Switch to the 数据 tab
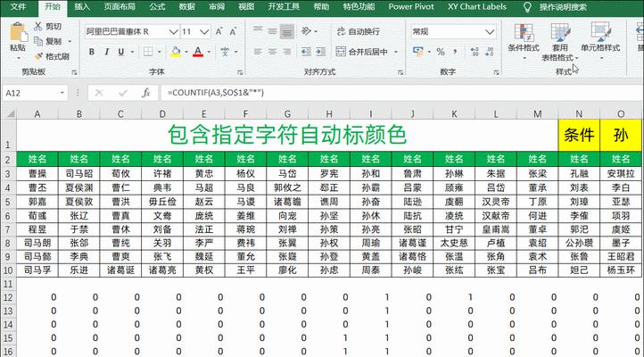The height and width of the screenshot is (357, 644). pyautogui.click(x=187, y=6)
